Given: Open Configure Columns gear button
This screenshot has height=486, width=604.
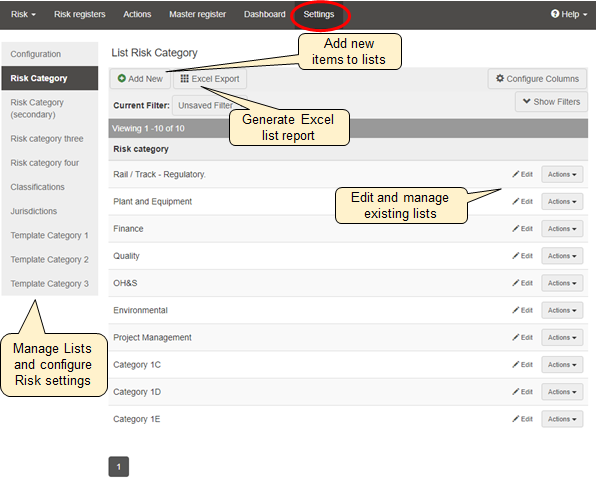Looking at the screenshot, I should [x=538, y=78].
